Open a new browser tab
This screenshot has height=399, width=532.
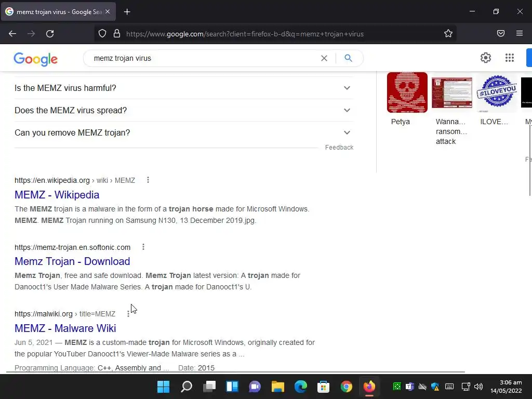click(127, 12)
